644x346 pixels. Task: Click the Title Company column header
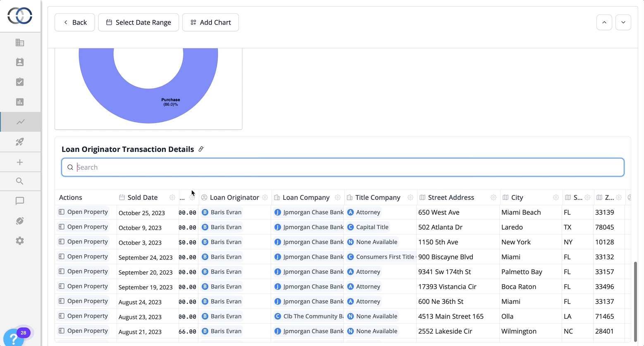(x=378, y=197)
